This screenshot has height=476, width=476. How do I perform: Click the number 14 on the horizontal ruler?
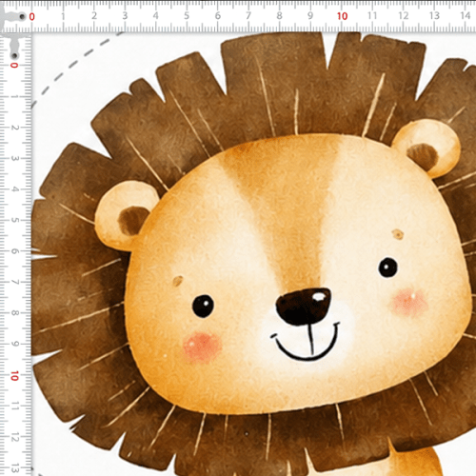466,15
